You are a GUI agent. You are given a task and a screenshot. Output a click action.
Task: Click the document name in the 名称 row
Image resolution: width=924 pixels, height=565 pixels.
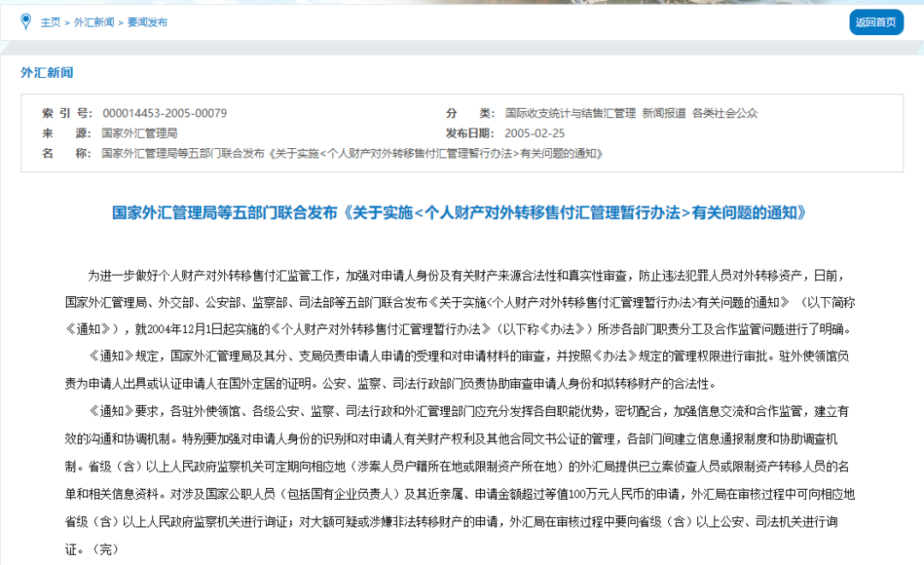(x=352, y=154)
